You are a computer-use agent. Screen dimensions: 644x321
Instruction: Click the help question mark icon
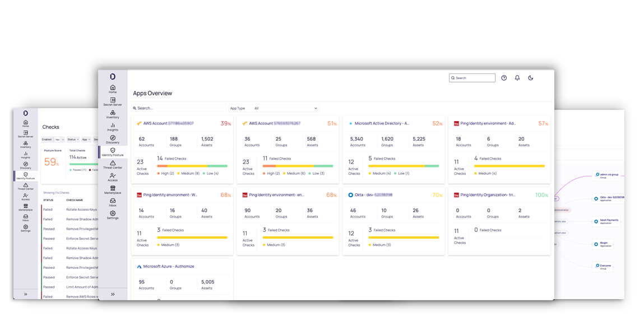(x=504, y=78)
